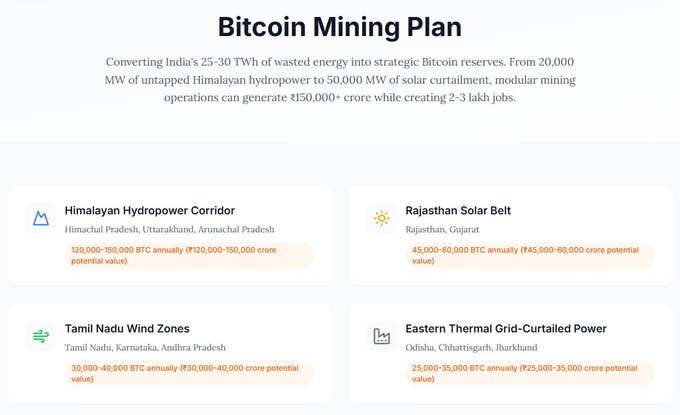Click the 30,000-40,000 BTC annually badge
Image resolution: width=680 pixels, height=415 pixels.
tap(189, 373)
